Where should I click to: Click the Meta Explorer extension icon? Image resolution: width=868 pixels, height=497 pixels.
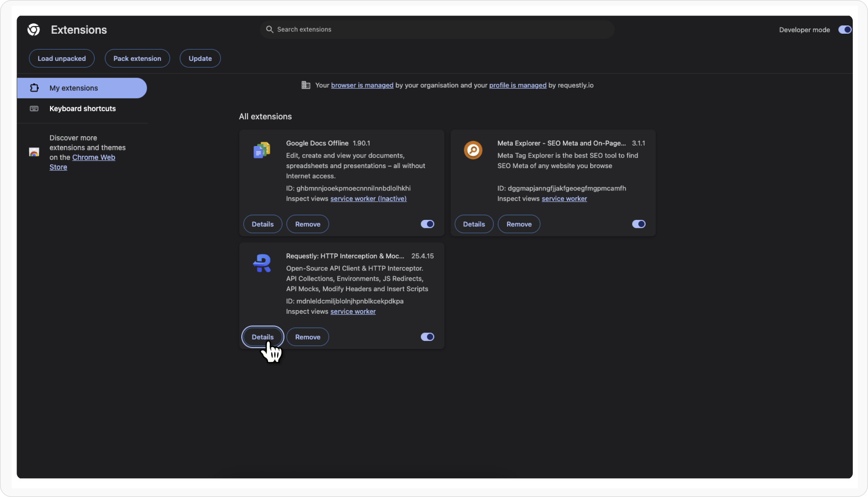(473, 150)
